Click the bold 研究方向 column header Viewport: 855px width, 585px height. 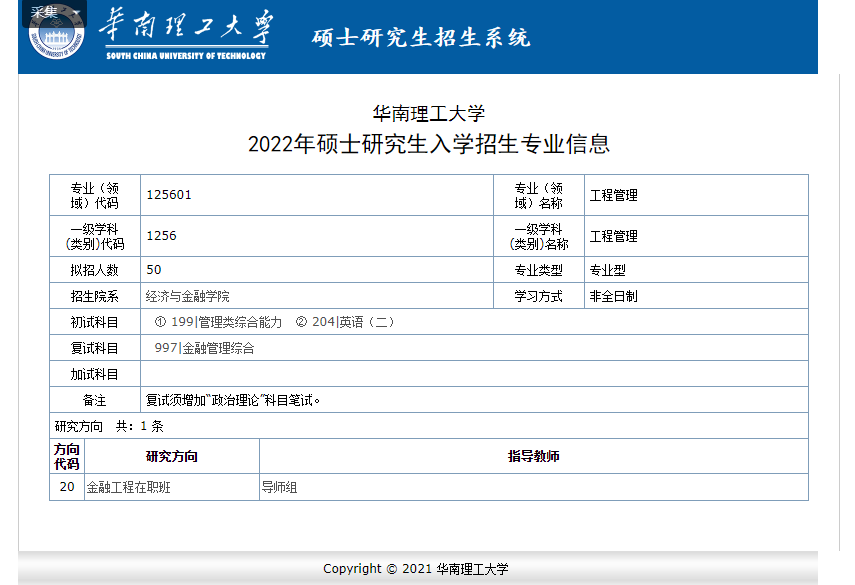pos(172,456)
